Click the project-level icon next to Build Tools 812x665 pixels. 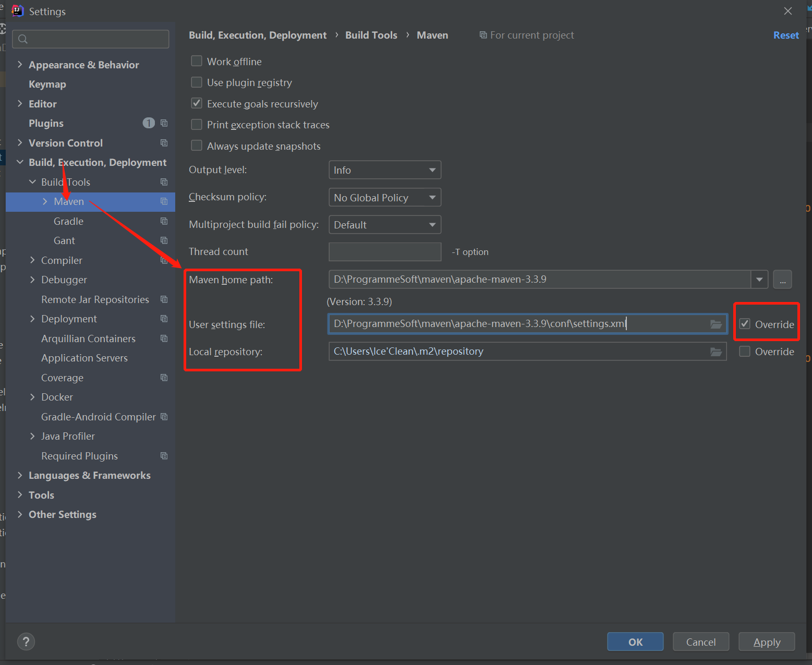tap(164, 182)
